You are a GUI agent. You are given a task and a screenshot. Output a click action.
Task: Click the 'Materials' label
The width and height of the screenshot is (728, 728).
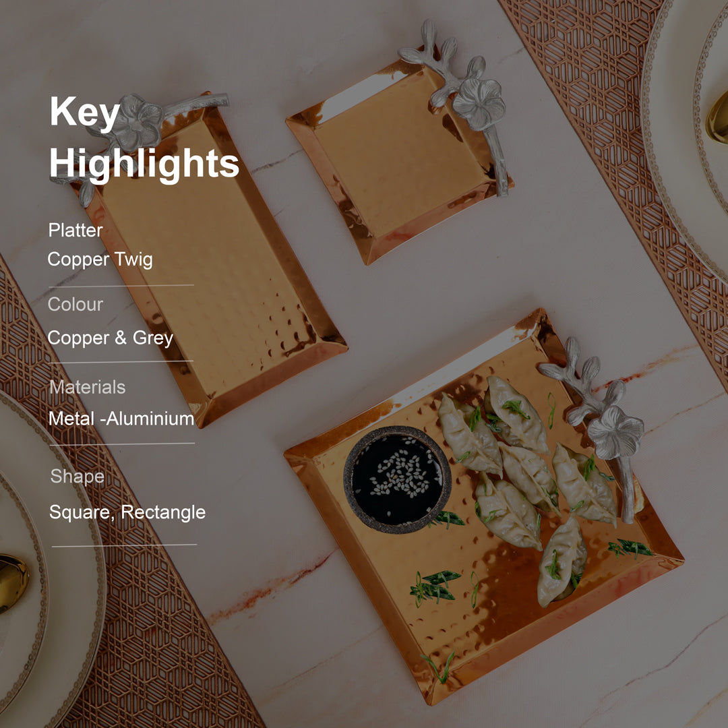[x=87, y=387]
